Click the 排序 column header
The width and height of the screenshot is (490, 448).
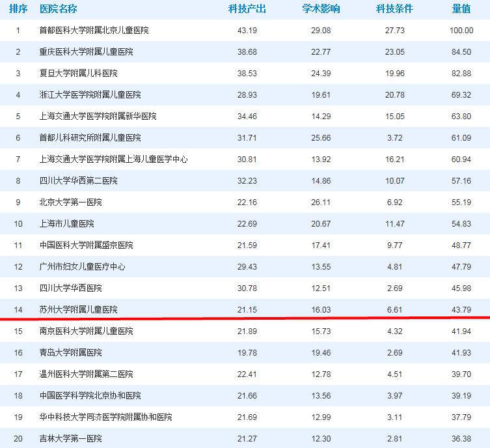pos(18,8)
